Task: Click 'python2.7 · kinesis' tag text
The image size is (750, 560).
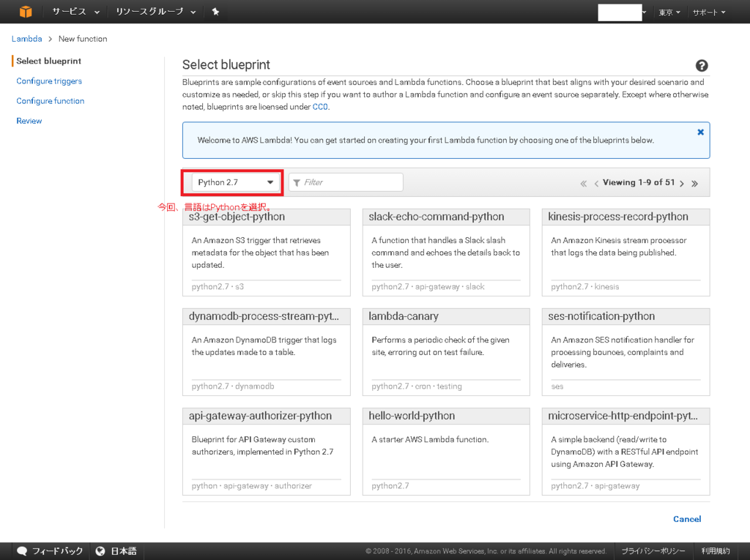Action: click(585, 286)
